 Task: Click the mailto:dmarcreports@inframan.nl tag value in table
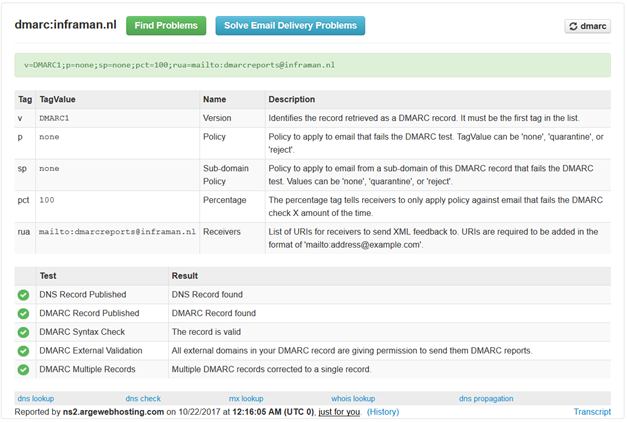click(116, 231)
